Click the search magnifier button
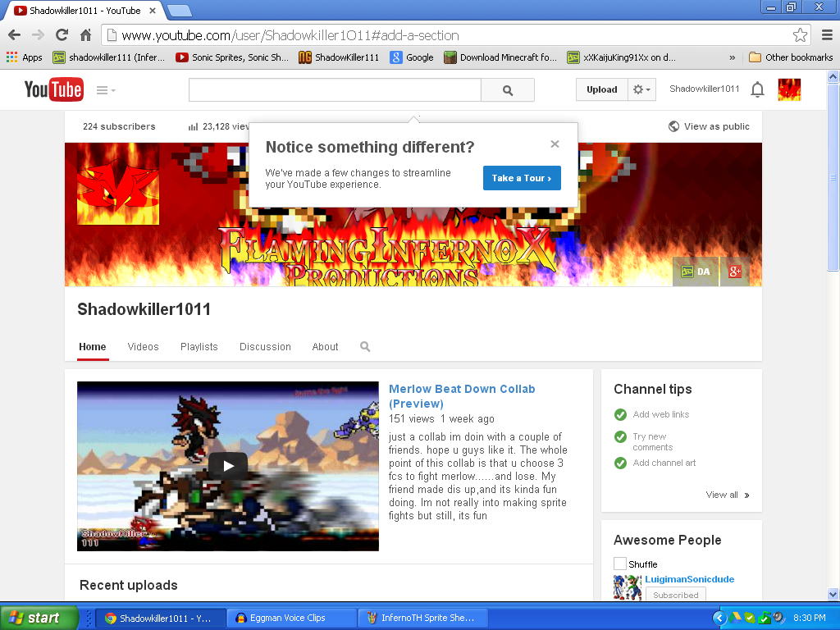840x630 pixels. coord(507,90)
